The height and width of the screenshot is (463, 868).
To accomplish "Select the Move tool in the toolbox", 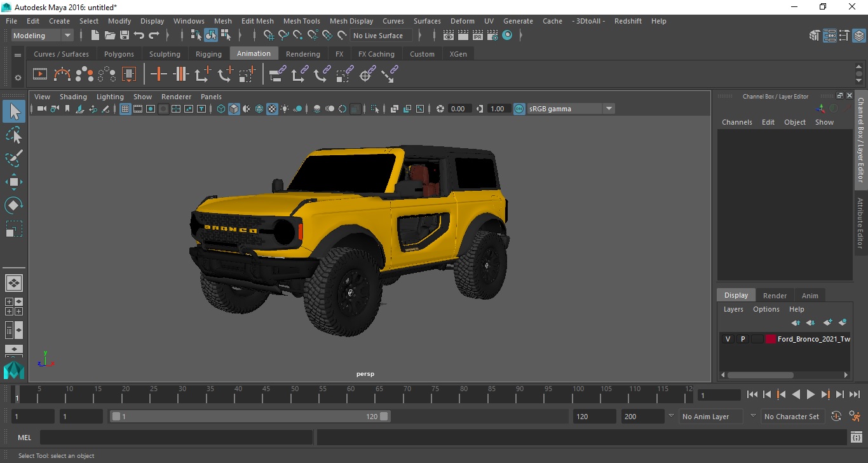I will (14, 182).
